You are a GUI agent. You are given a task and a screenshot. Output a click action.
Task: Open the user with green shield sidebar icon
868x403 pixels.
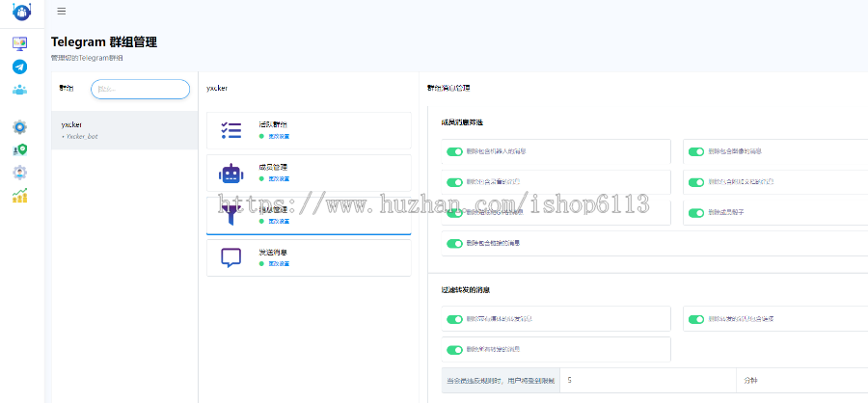[20, 150]
